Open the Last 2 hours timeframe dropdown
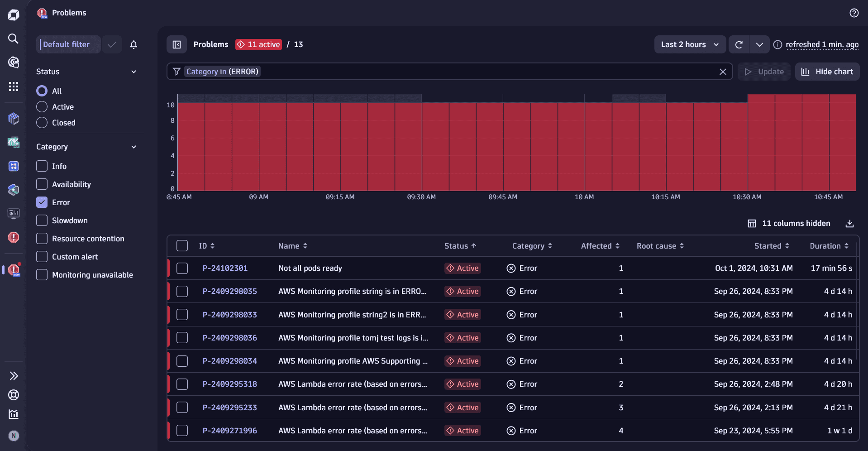868x451 pixels. click(690, 44)
